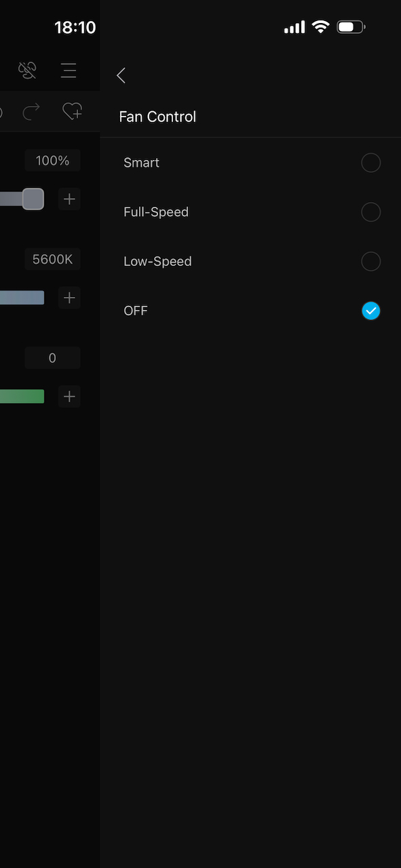
Task: Tap the checked OFF fan option
Action: tap(371, 311)
